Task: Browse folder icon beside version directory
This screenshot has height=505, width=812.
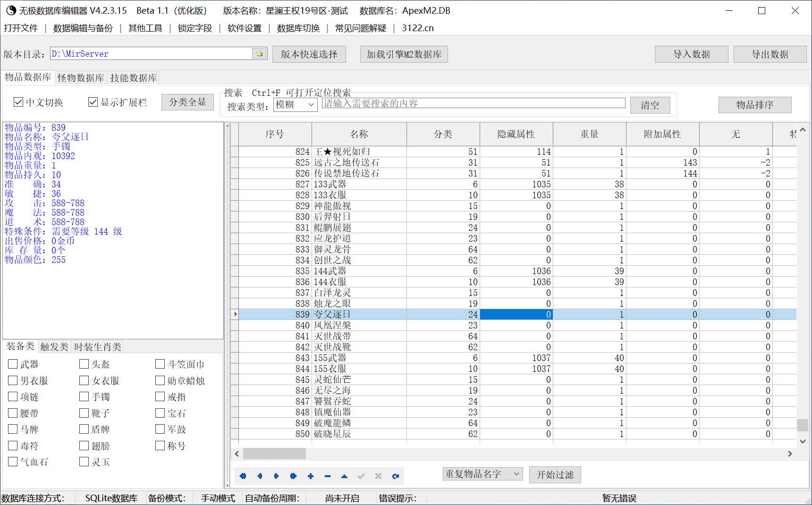Action: (x=259, y=54)
